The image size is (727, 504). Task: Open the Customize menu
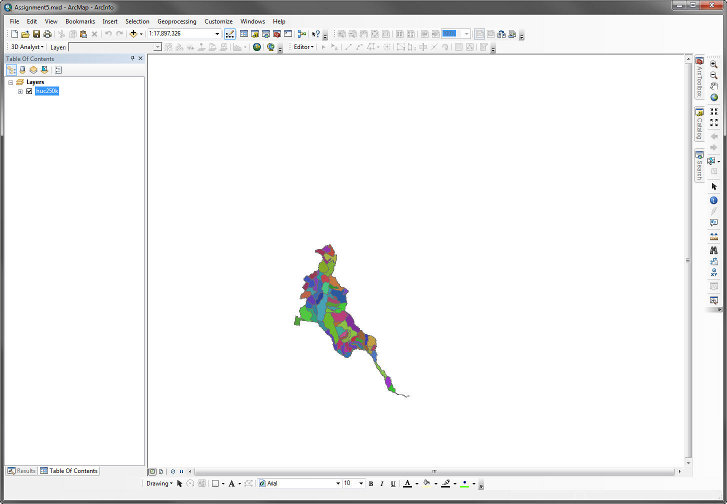point(218,21)
